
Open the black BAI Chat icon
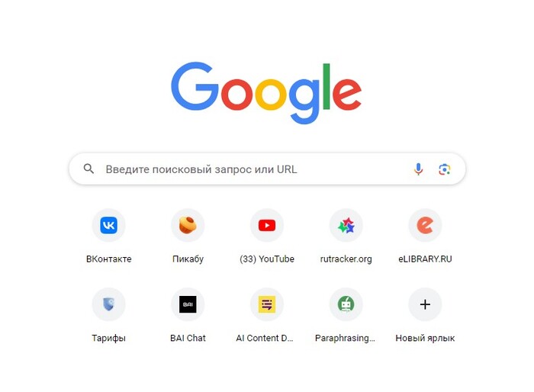(x=188, y=304)
